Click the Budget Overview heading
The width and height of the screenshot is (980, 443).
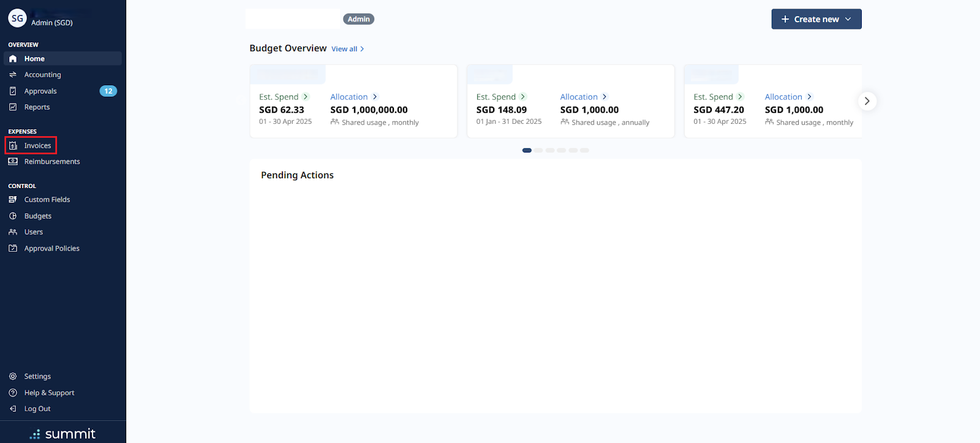point(288,48)
